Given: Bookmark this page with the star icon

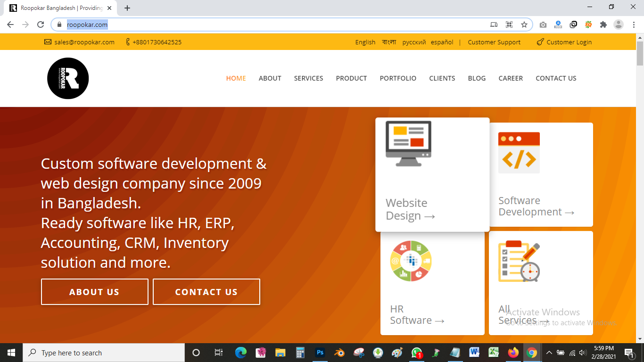Looking at the screenshot, I should pos(524,25).
